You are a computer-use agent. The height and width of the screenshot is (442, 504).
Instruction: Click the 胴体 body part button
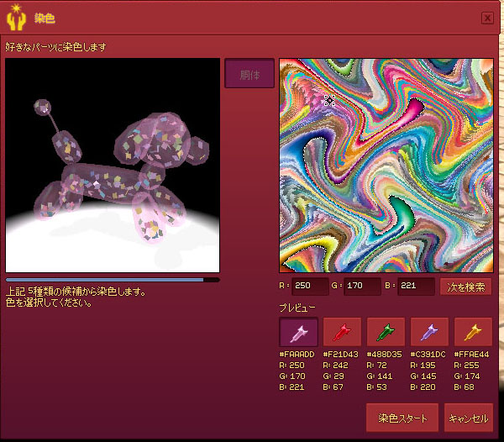249,73
